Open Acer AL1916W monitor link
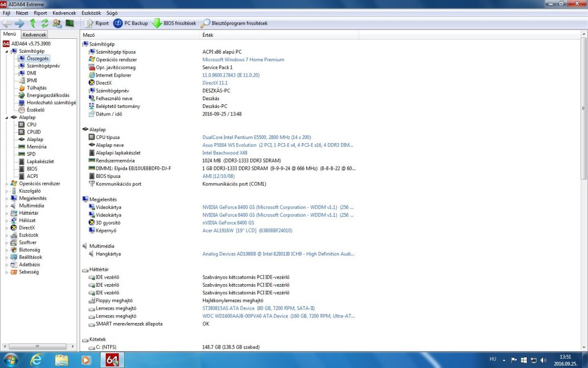588x368 pixels. pos(247,231)
